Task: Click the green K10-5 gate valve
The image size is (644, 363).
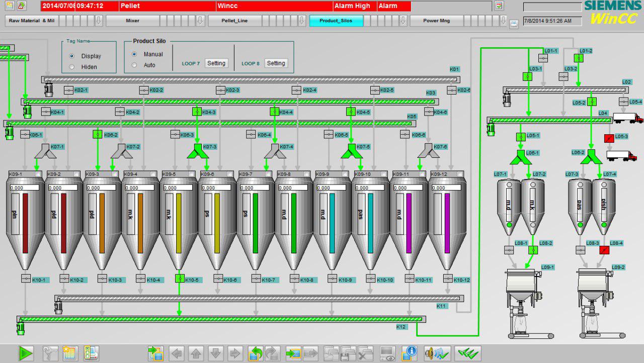Action: (x=179, y=279)
